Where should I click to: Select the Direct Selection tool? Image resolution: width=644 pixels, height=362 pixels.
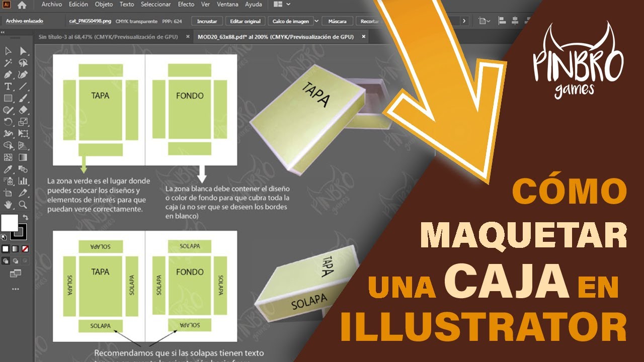[x=23, y=51]
